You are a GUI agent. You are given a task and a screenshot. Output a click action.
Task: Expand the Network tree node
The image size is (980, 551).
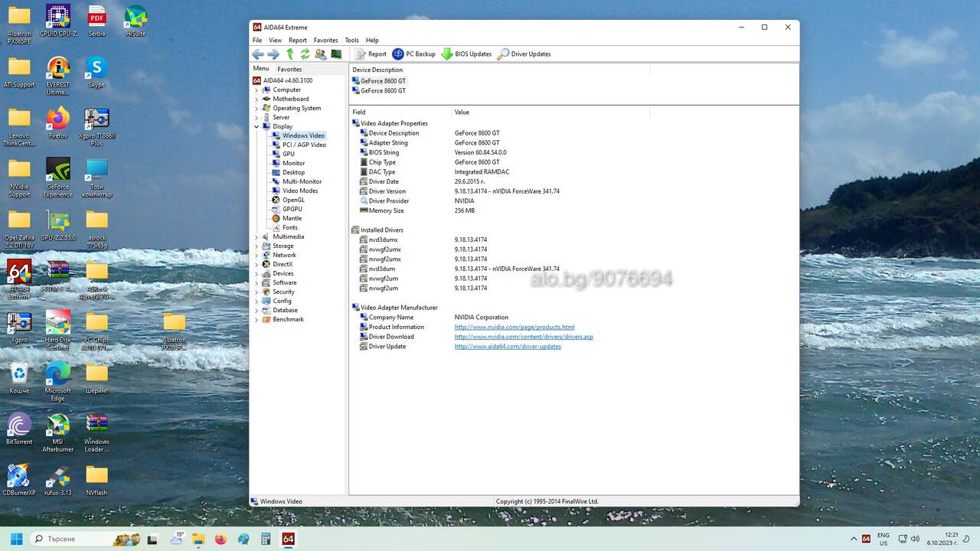256,255
